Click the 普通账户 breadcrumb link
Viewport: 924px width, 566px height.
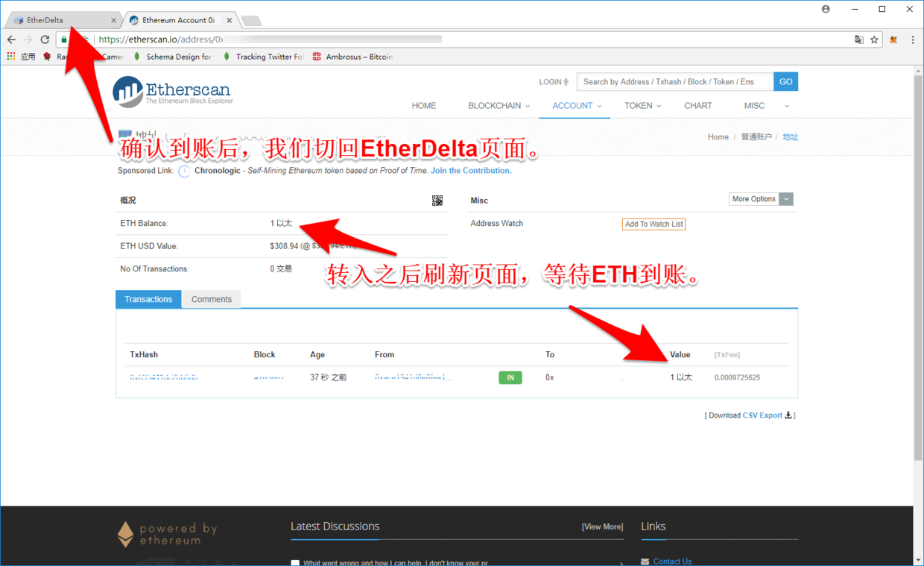pos(756,137)
